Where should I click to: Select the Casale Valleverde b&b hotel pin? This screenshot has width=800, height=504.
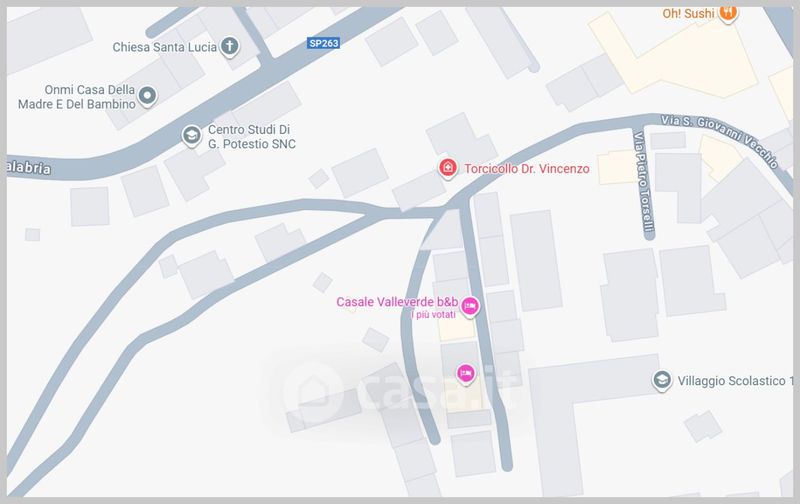click(470, 307)
